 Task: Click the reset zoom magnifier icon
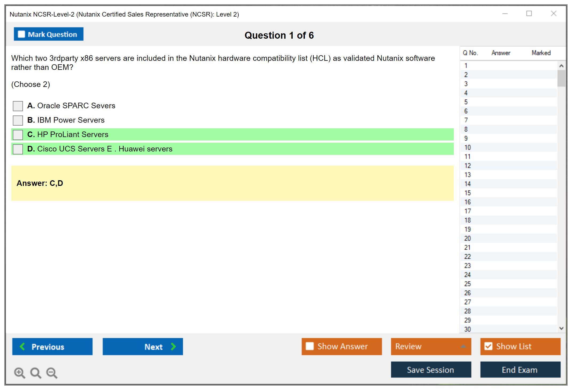click(35, 373)
